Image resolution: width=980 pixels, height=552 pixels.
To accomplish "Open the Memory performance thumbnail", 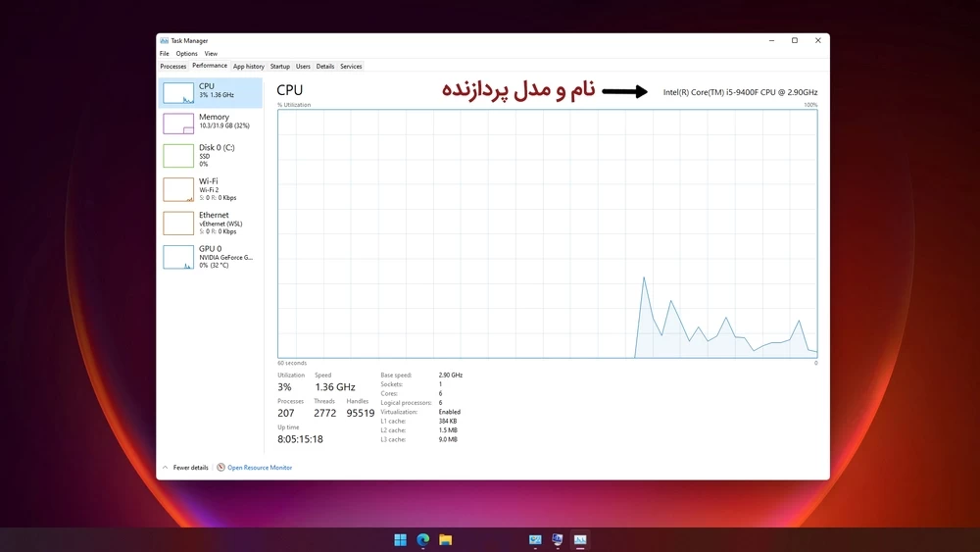I will 178,124.
